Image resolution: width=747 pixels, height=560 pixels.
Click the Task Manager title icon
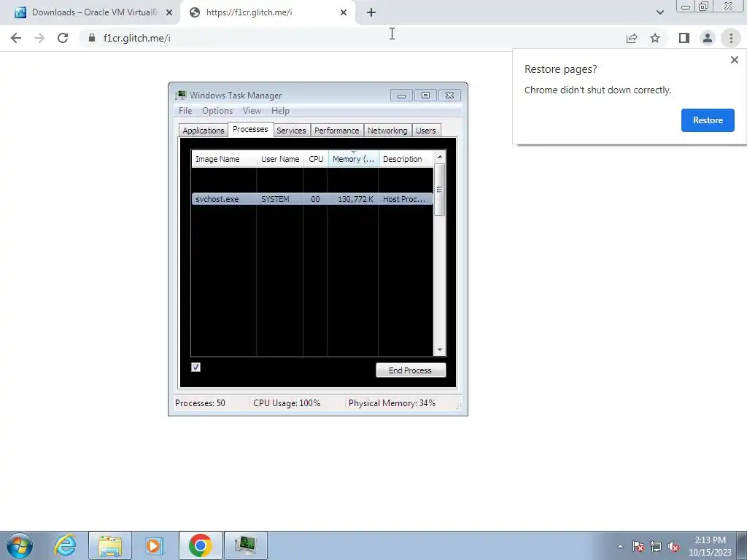[x=181, y=96]
